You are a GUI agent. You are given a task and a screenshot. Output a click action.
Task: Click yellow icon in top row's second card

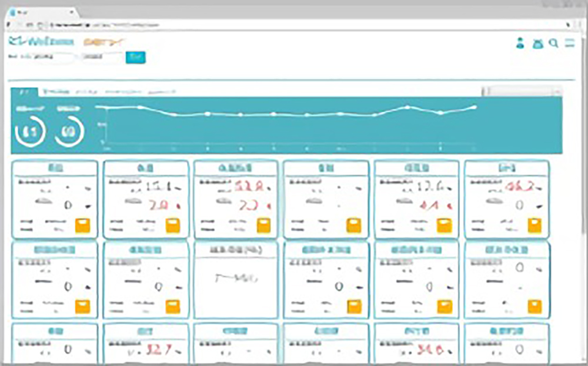click(x=173, y=226)
